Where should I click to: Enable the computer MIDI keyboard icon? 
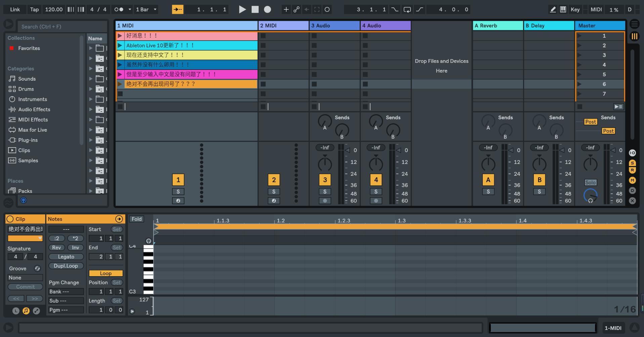coord(563,9)
